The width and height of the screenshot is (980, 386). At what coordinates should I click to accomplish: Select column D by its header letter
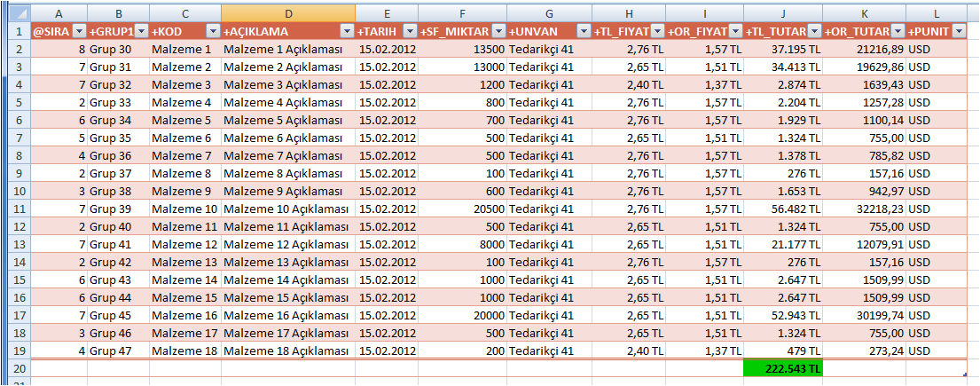(x=288, y=13)
